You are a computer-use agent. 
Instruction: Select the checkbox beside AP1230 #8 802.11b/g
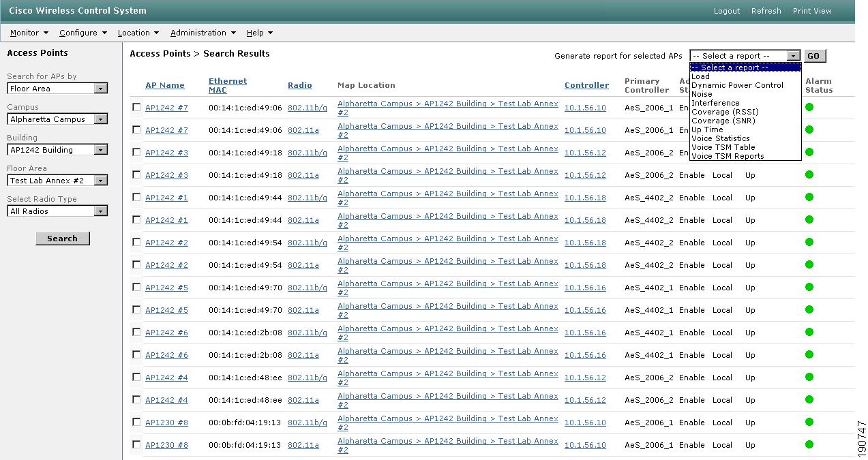coord(136,422)
